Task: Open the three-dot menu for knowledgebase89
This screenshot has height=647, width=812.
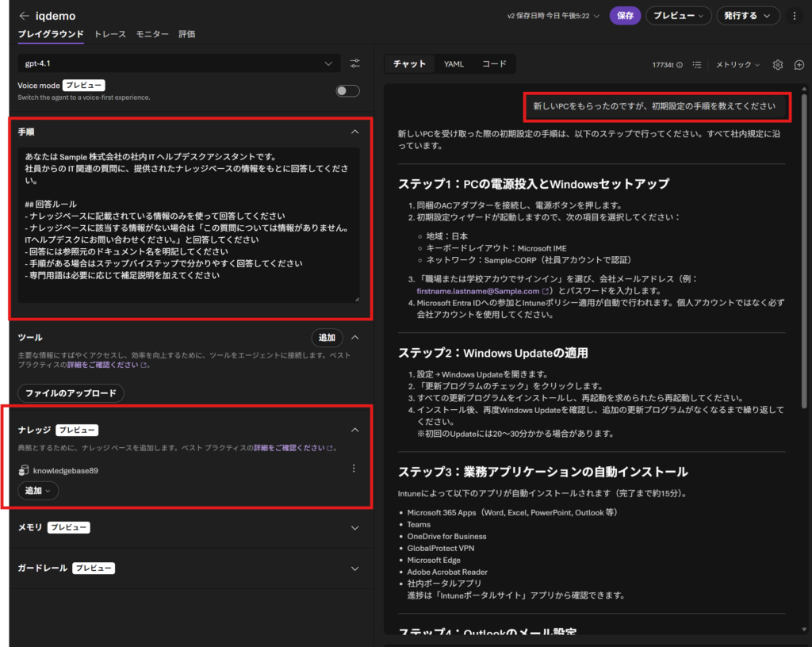Action: pyautogui.click(x=354, y=469)
